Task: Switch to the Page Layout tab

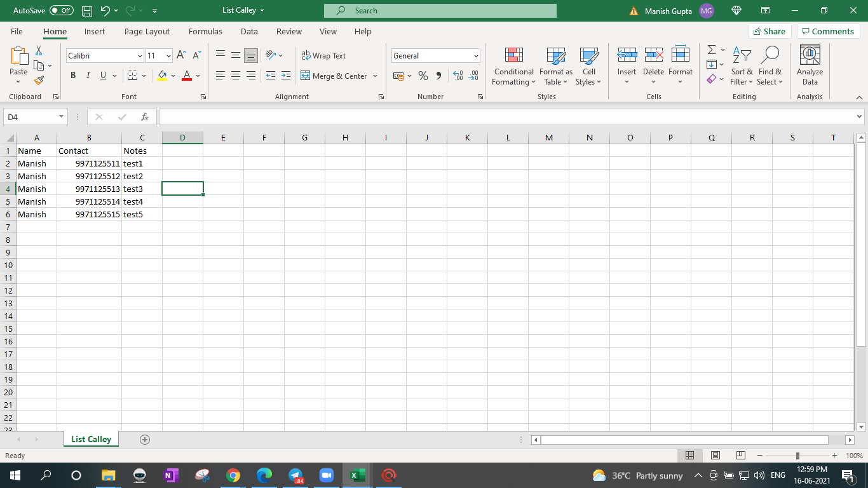Action: [x=147, y=31]
